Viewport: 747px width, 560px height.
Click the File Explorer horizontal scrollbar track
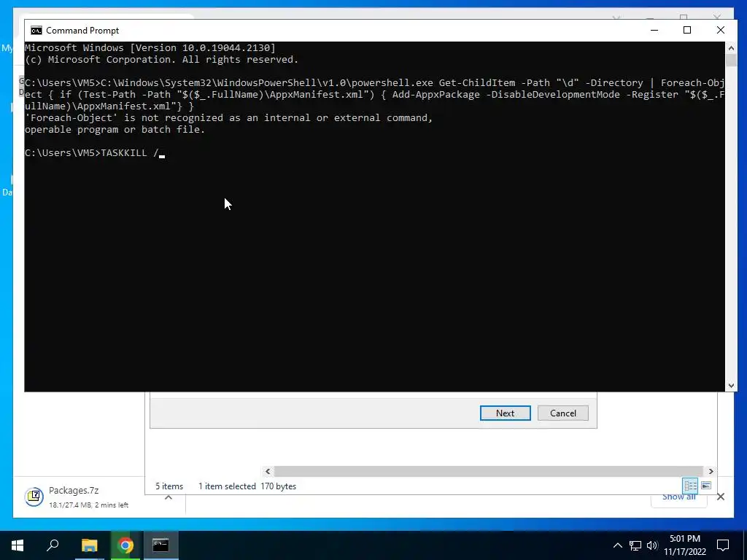(x=489, y=472)
